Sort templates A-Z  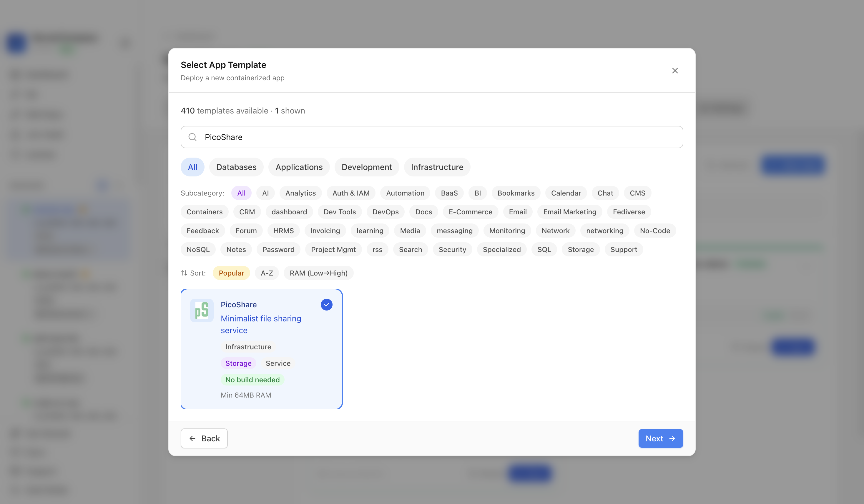pyautogui.click(x=267, y=273)
